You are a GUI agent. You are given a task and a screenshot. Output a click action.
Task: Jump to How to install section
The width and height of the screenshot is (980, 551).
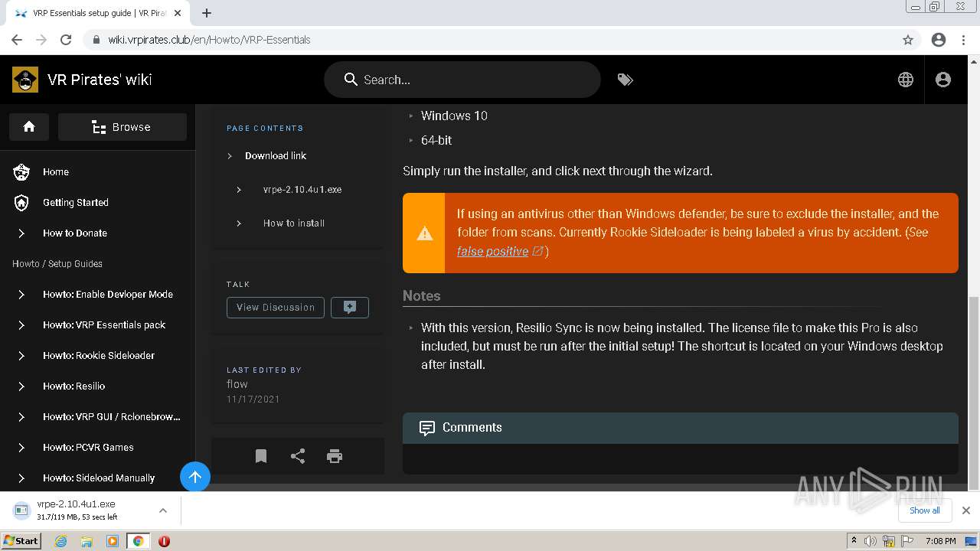(294, 223)
